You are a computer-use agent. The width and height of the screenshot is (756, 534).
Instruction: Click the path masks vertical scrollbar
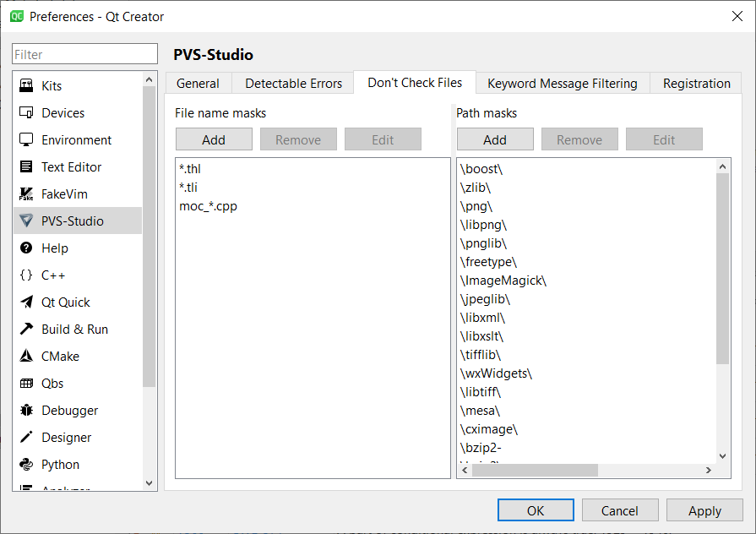(x=722, y=313)
